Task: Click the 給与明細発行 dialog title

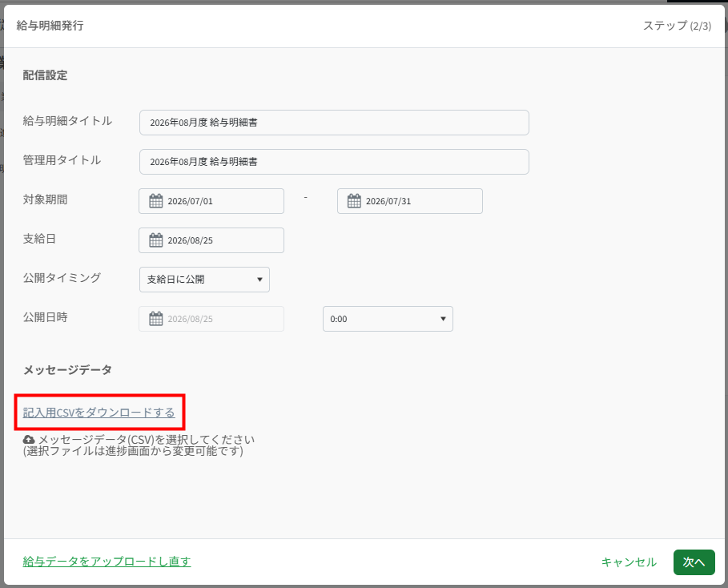Action: point(50,26)
